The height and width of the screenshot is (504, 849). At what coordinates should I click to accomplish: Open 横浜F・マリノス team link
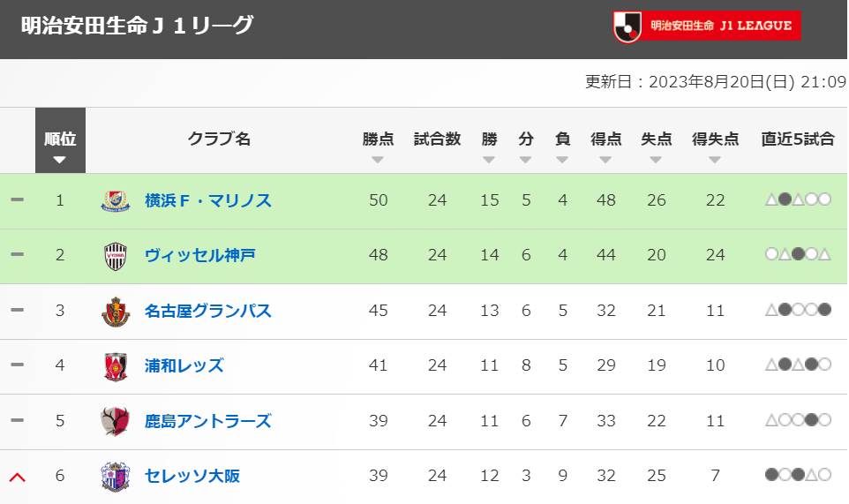tap(208, 201)
